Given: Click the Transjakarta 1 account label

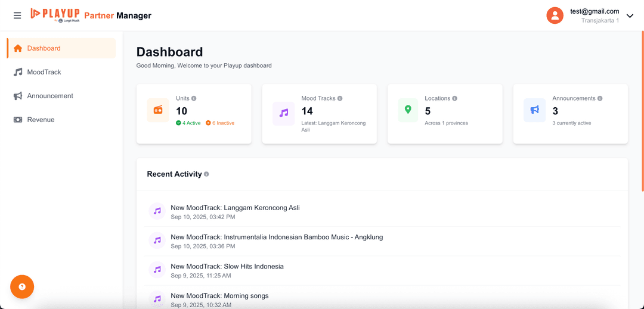Looking at the screenshot, I should tap(600, 20).
